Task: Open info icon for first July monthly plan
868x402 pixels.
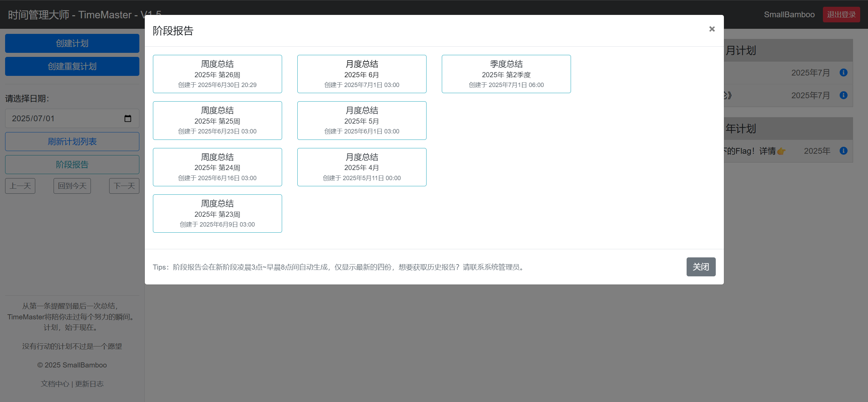Action: (843, 72)
